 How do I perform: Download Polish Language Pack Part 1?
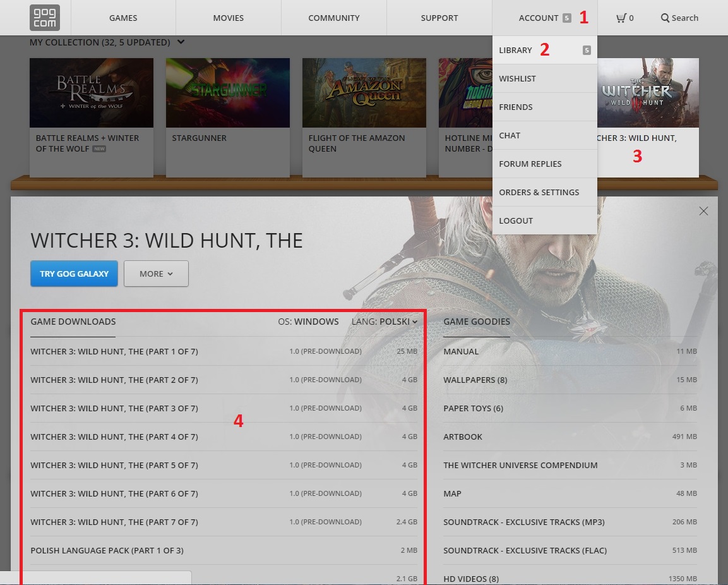[224, 550]
